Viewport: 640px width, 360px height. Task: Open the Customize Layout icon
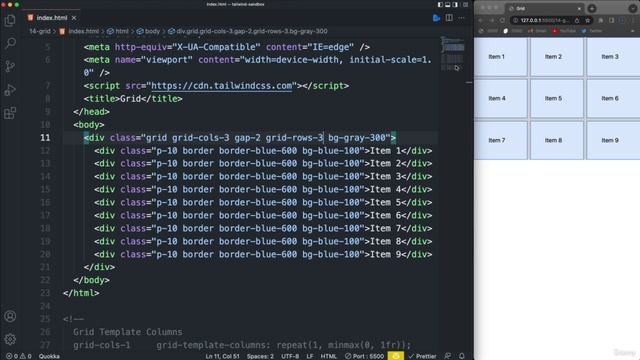pos(465,4)
